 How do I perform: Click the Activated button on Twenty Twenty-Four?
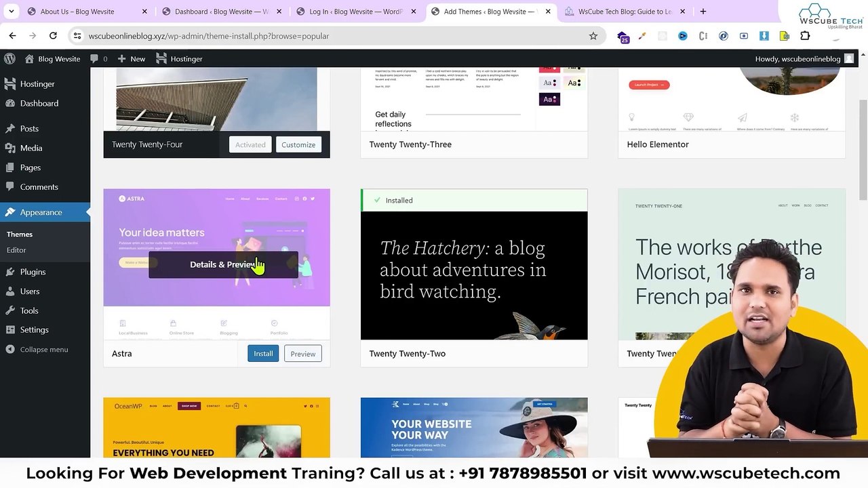[x=250, y=144]
